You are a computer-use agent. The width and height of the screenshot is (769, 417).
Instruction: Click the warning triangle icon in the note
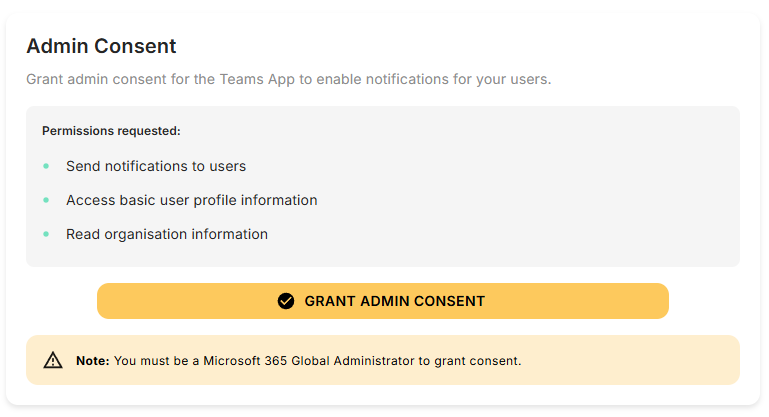(53, 361)
